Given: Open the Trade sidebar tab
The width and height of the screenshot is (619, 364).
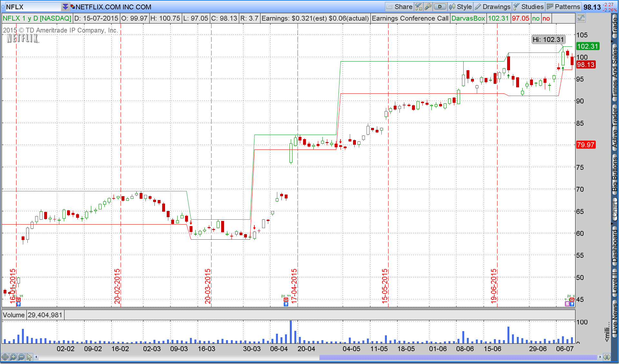Looking at the screenshot, I should (615, 26).
